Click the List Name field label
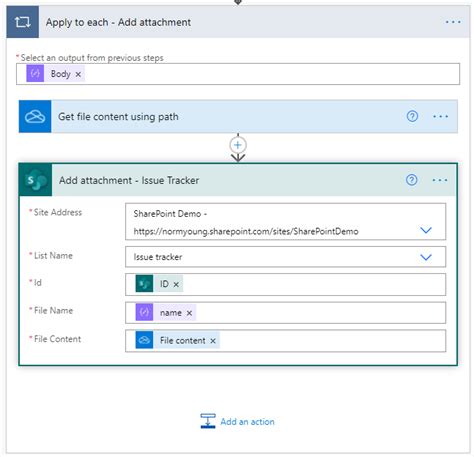The image size is (474, 457). [x=53, y=256]
